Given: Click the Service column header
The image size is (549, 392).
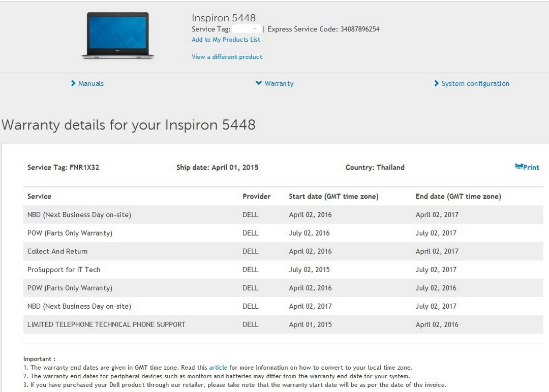Looking at the screenshot, I should coord(39,197).
